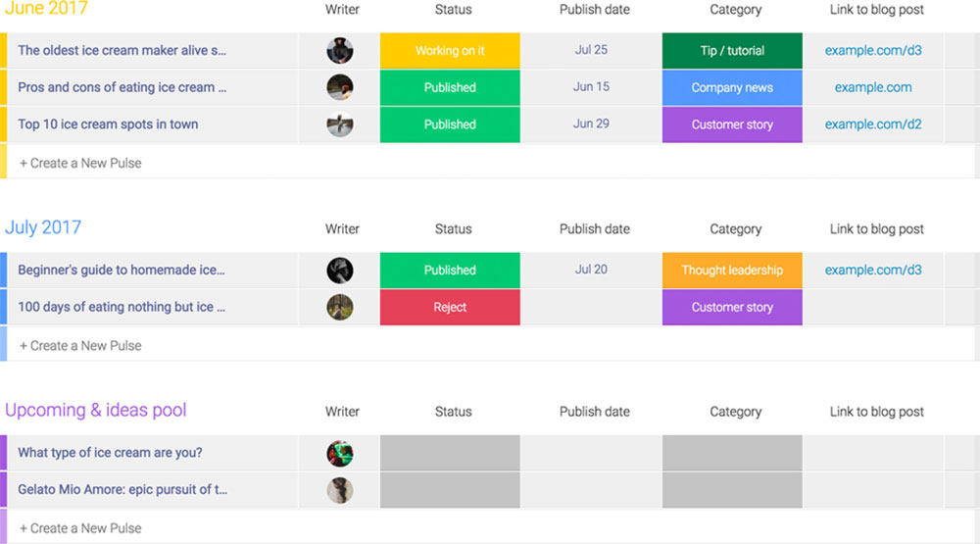The width and height of the screenshot is (980, 544).
Task: Pick the Tip / tutorial category label
Action: tap(732, 51)
